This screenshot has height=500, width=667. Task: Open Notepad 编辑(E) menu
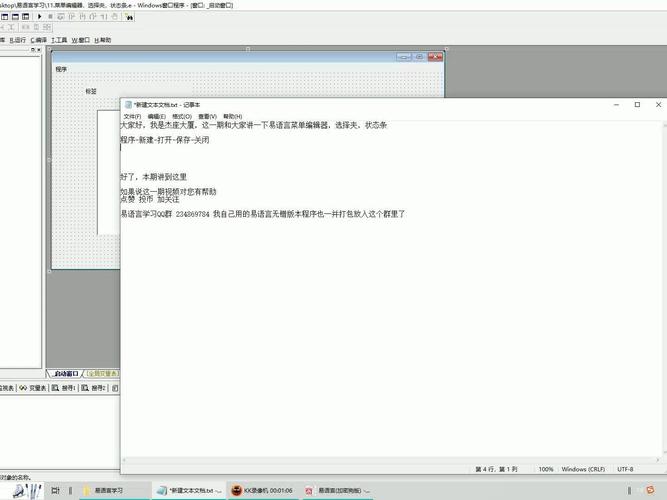pyautogui.click(x=157, y=116)
